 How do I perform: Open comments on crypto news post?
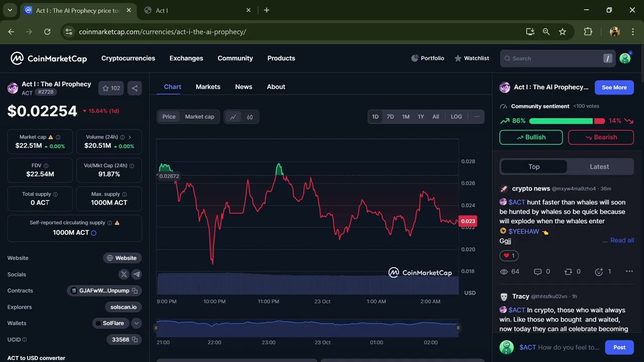542,271
